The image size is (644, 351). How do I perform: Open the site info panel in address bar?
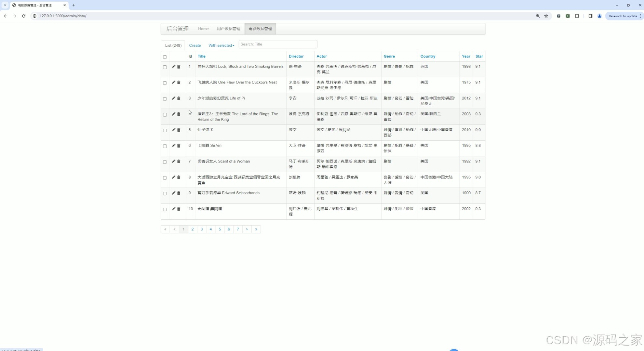click(x=34, y=16)
